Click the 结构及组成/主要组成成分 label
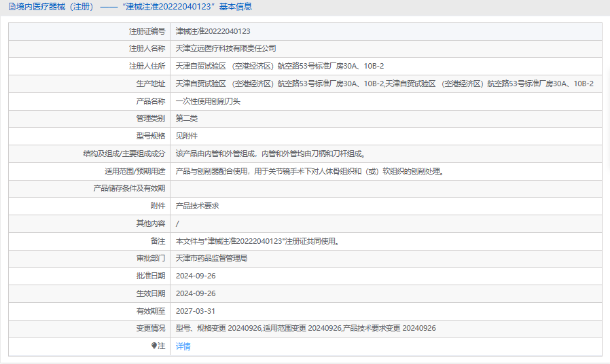Viewport: 610px width, 364px height. 124,153
